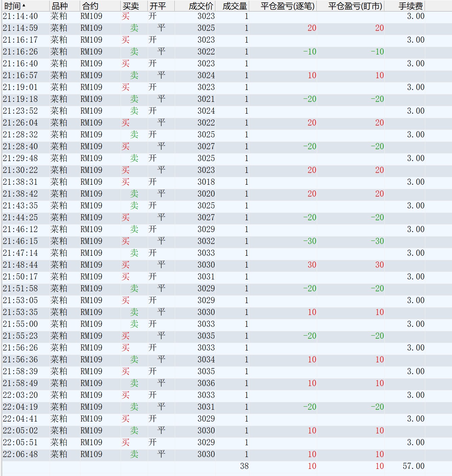The image size is (452, 476).
Task: Select the time cell 21:46:15
Action: point(20,241)
